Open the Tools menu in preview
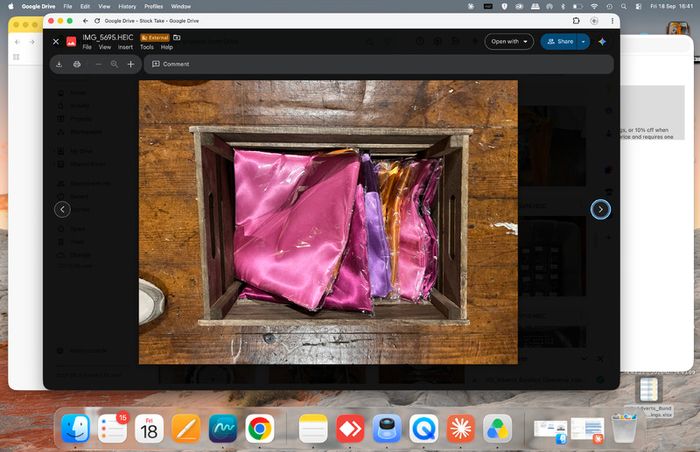This screenshot has height=452, width=700. (x=147, y=47)
